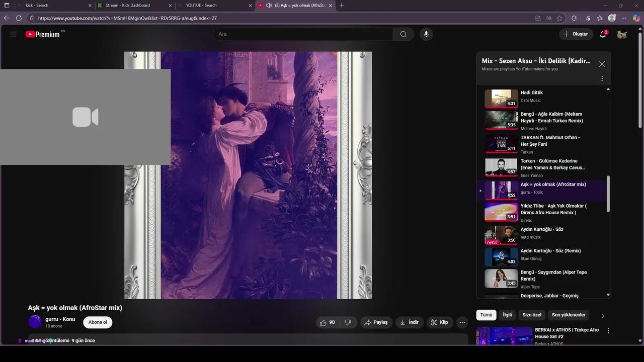
Task: Play Bengü - Saygımdan (Alper Tepe Remix)
Action: pyautogui.click(x=542, y=279)
